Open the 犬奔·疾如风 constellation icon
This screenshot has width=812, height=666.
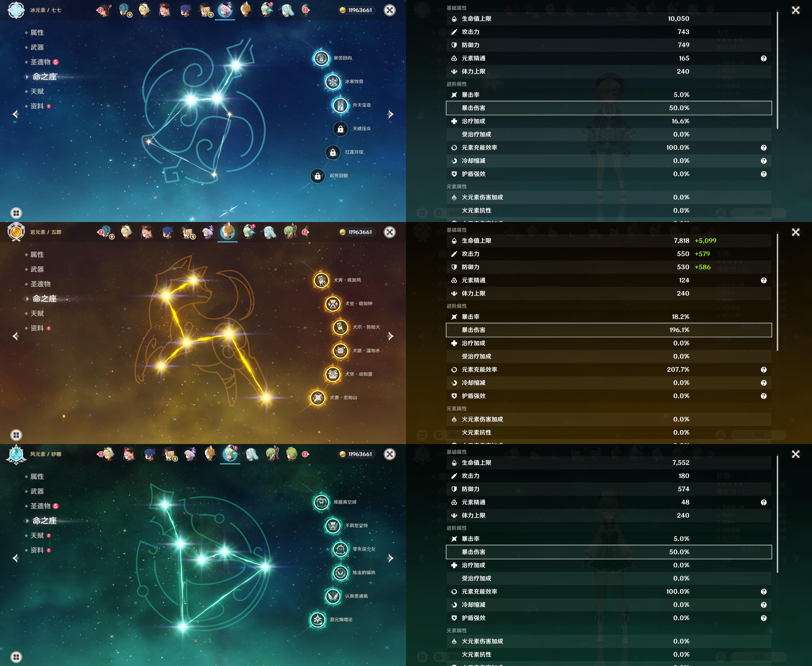321,280
